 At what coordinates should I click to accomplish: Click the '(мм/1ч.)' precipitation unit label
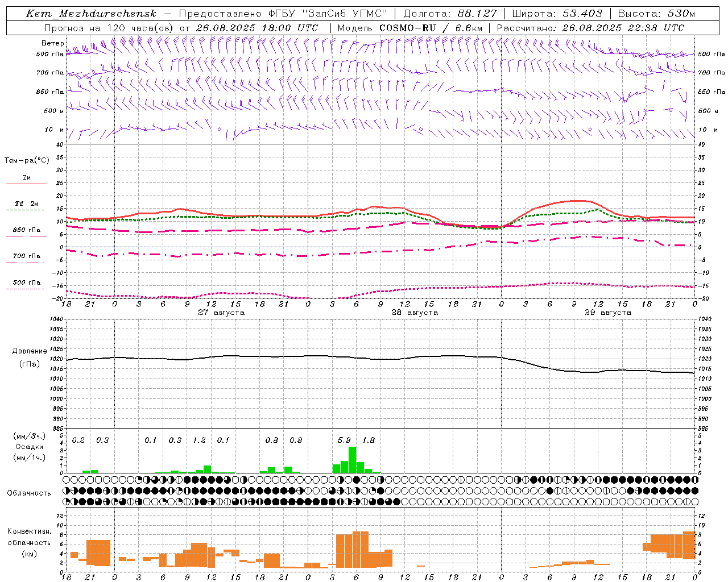pyautogui.click(x=30, y=458)
